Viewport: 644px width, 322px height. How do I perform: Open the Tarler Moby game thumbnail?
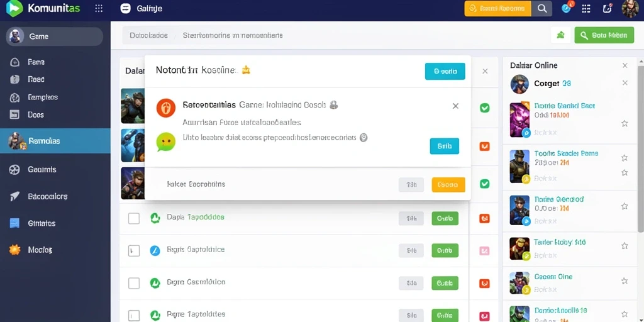tap(519, 249)
